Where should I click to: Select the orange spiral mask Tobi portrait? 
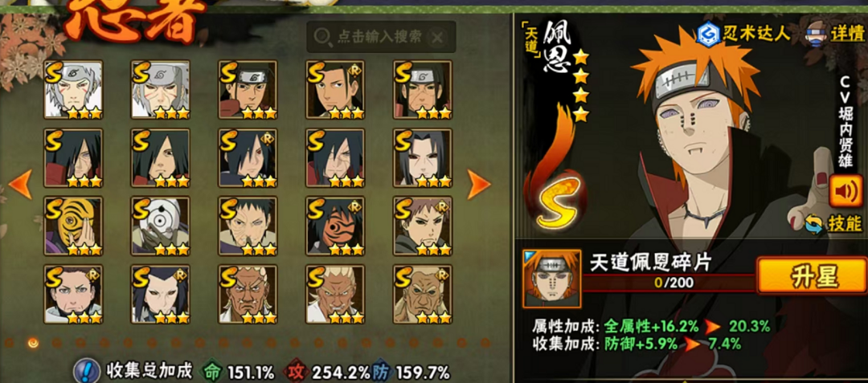(73, 226)
